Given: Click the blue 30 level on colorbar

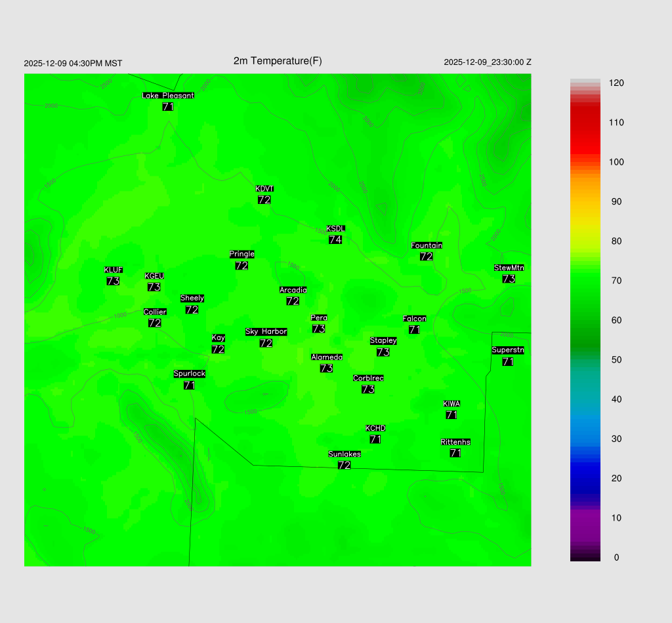Looking at the screenshot, I should pyautogui.click(x=585, y=439).
